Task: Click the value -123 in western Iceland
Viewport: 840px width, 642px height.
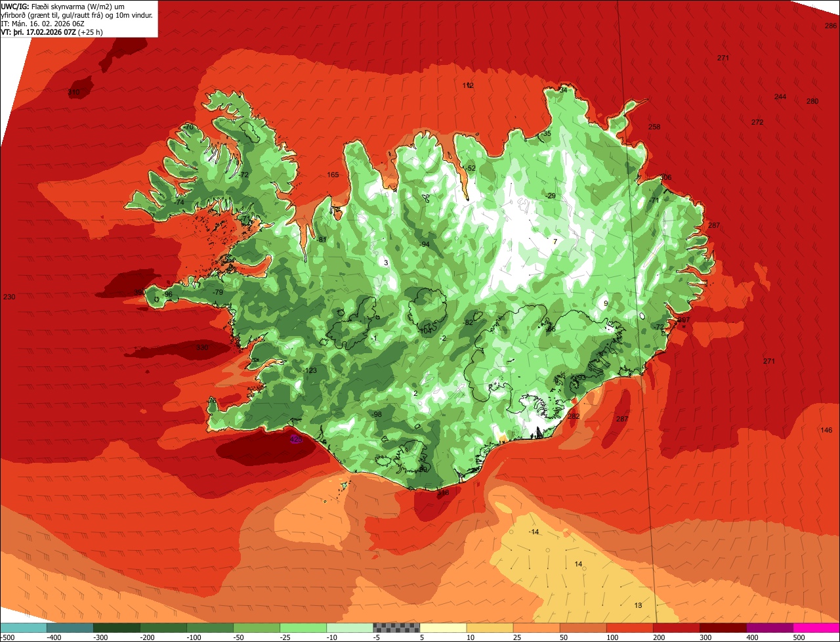Action: 309,370
